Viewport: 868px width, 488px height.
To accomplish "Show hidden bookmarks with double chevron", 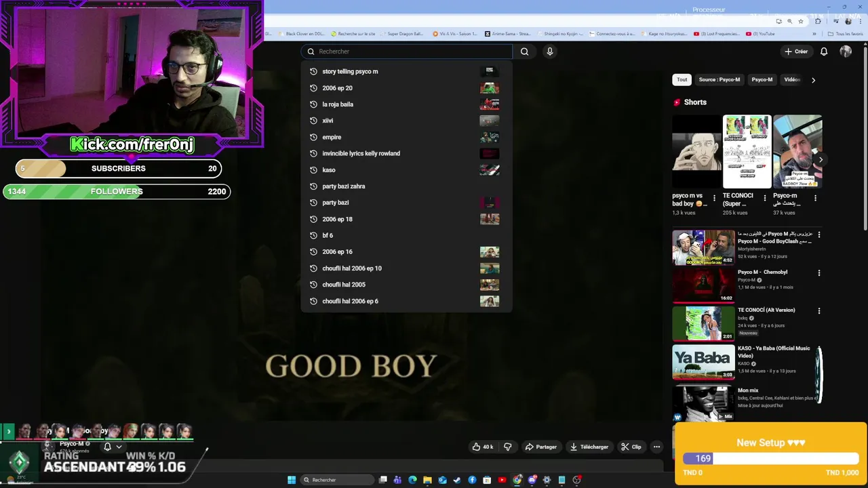I will pyautogui.click(x=814, y=33).
